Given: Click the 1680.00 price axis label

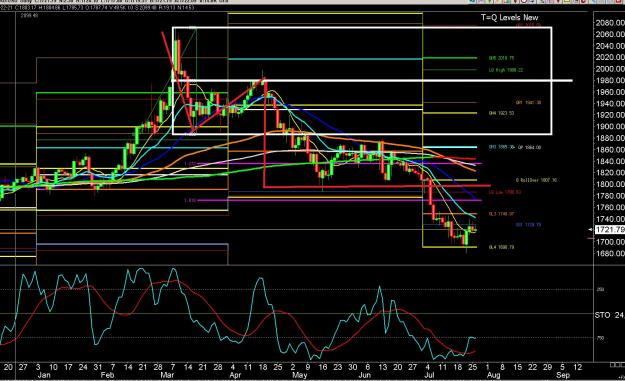Looking at the screenshot, I should pos(610,253).
